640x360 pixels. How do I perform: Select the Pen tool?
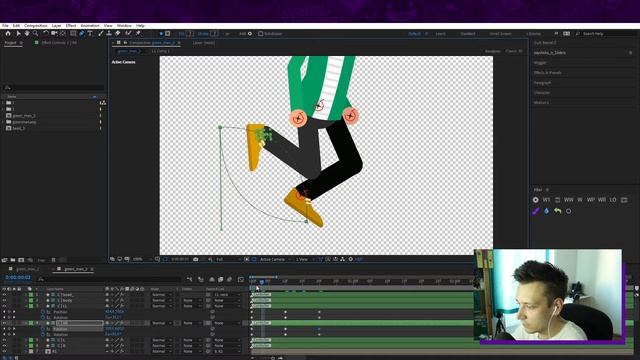pyautogui.click(x=82, y=33)
